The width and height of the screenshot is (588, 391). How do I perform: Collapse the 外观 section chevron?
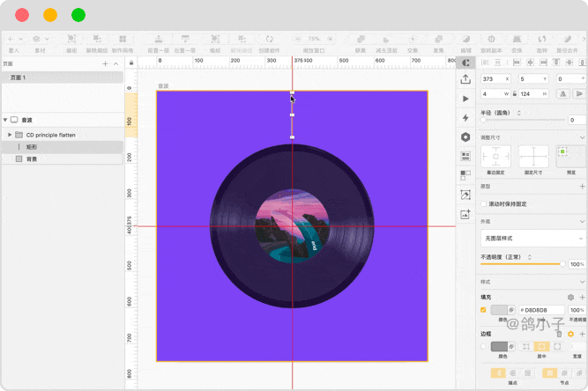coord(582,221)
